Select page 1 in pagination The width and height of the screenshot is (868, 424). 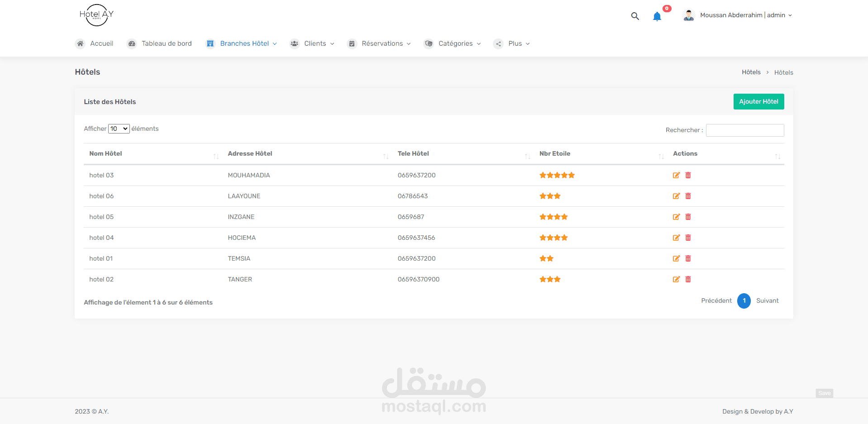(744, 301)
